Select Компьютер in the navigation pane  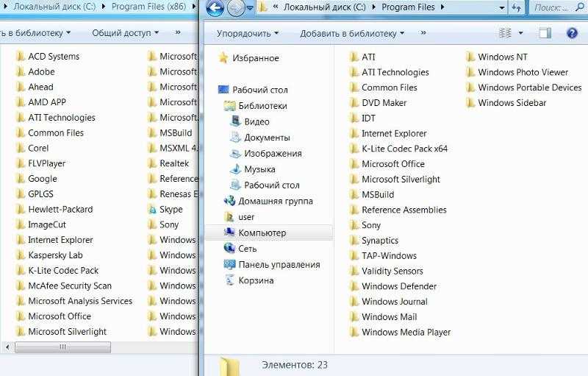click(268, 233)
